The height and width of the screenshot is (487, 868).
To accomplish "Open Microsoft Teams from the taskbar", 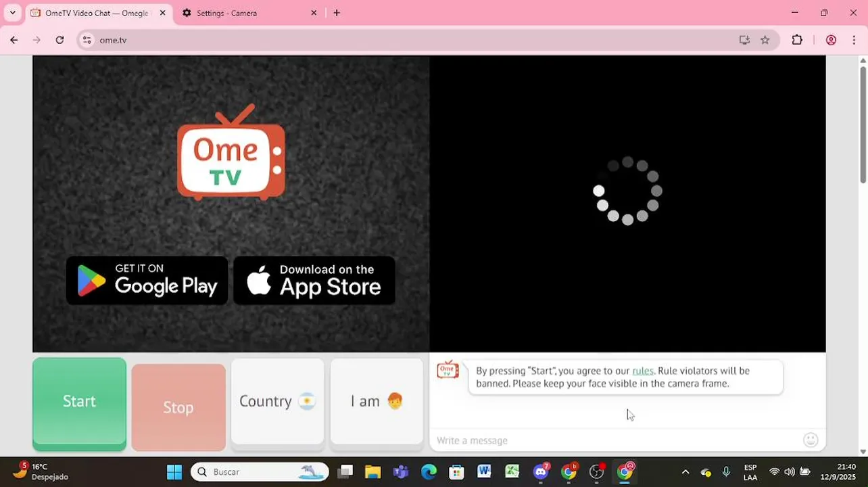I will (x=401, y=471).
